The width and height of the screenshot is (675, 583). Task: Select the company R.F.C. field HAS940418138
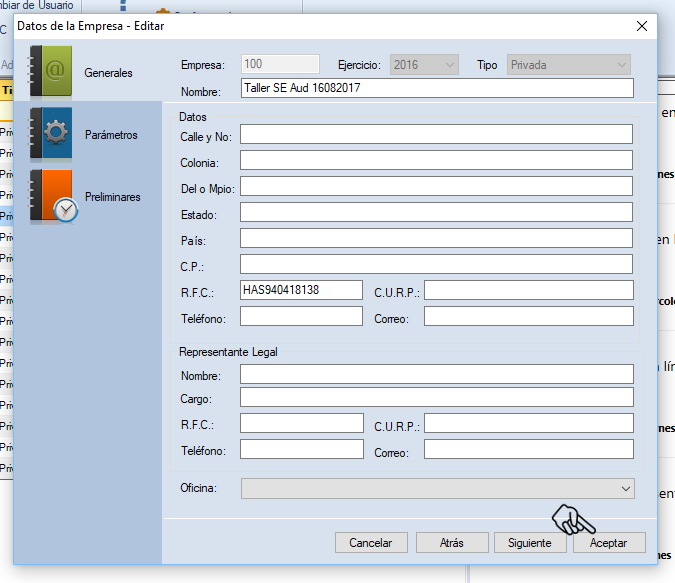pos(301,290)
